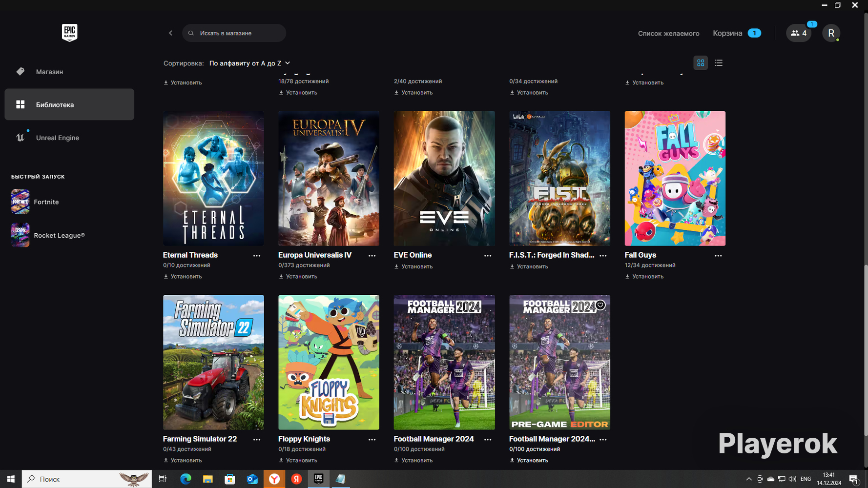Open the Cart (Корзина)
Image resolution: width=868 pixels, height=488 pixels.
[x=737, y=33]
